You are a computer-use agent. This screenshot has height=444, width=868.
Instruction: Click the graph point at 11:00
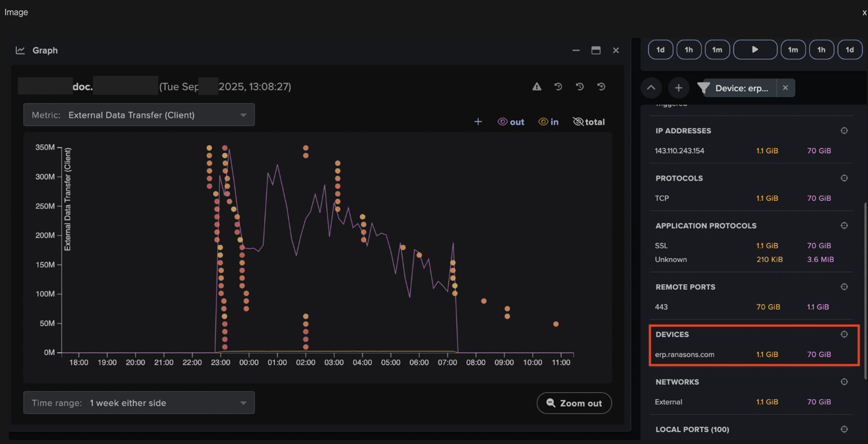coord(556,324)
